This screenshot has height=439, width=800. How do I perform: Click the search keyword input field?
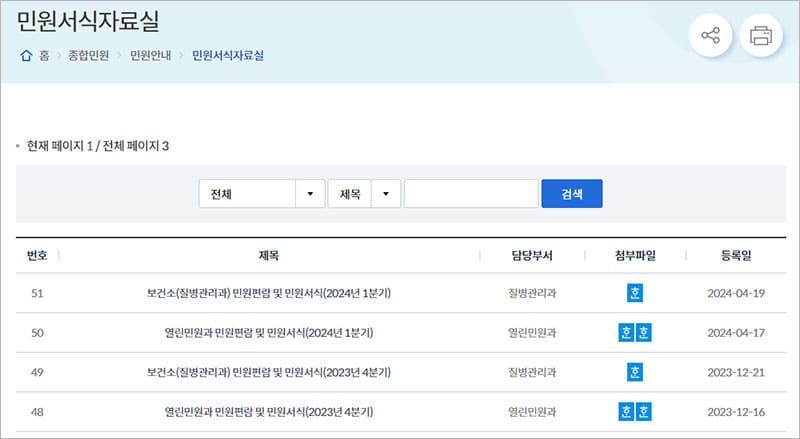(471, 194)
